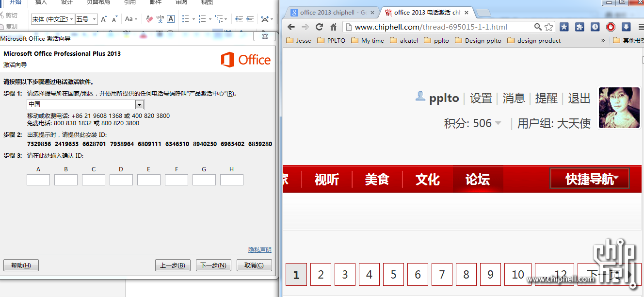
Task: Open the PPLTO bookmark folder
Action: pyautogui.click(x=332, y=41)
